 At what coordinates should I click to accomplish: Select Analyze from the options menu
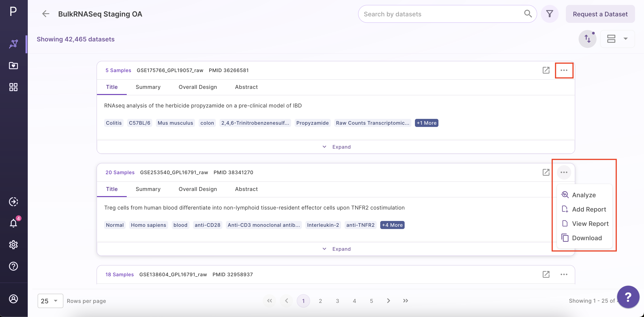coord(584,195)
